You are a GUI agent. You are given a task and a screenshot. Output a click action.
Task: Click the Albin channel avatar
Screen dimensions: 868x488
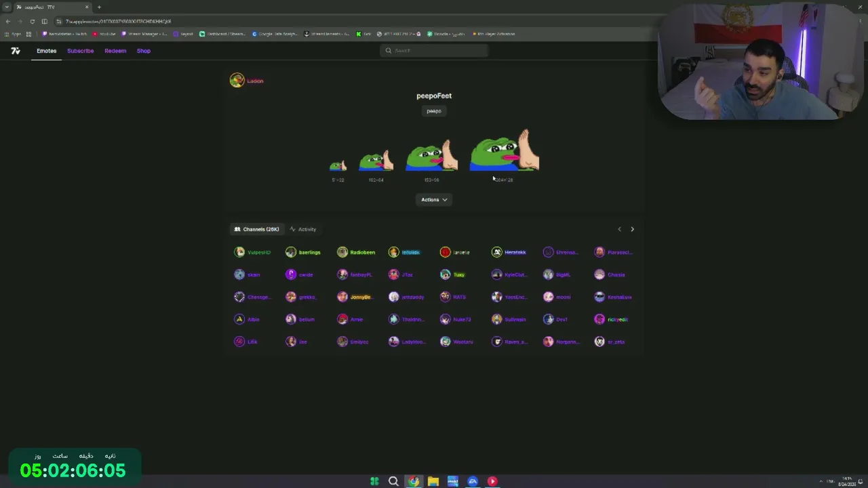coord(239,319)
